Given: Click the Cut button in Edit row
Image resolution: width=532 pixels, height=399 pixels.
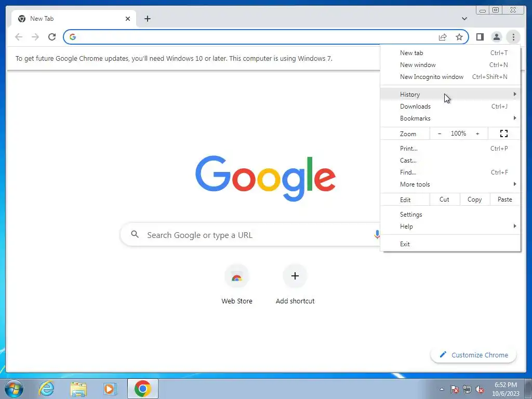Looking at the screenshot, I should tap(445, 199).
